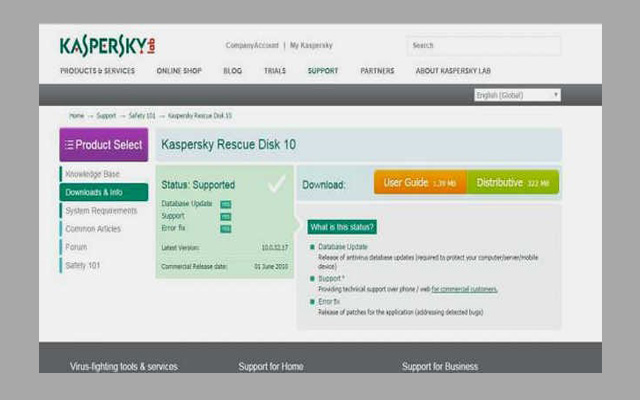
Task: Select Downloads & Info in the sidebar
Action: click(104, 192)
